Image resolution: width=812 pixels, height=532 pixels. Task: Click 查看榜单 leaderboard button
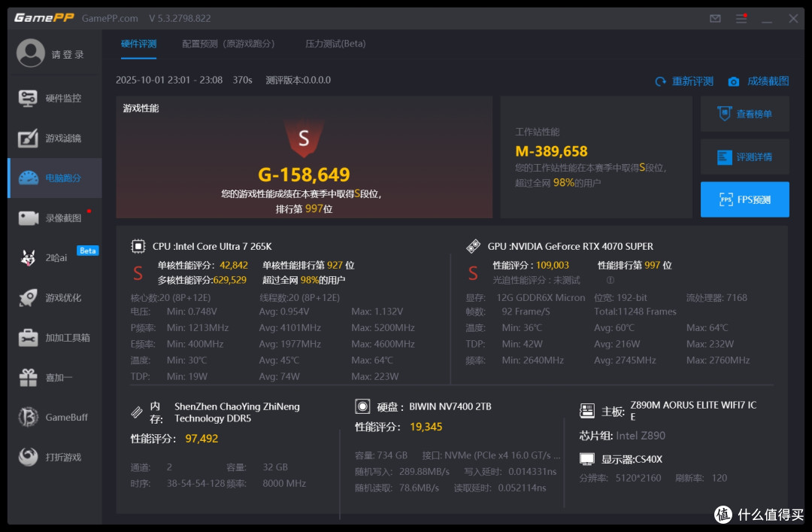point(744,114)
